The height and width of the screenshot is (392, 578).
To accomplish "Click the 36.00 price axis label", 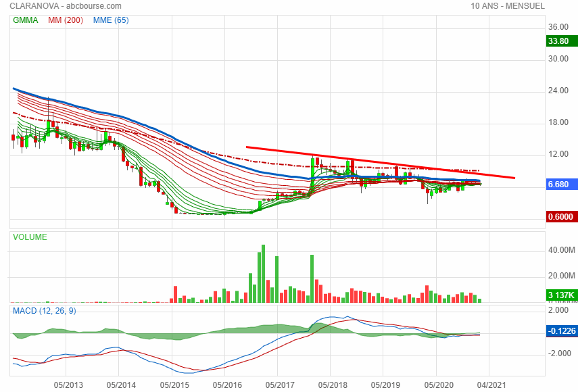I will pos(558,27).
